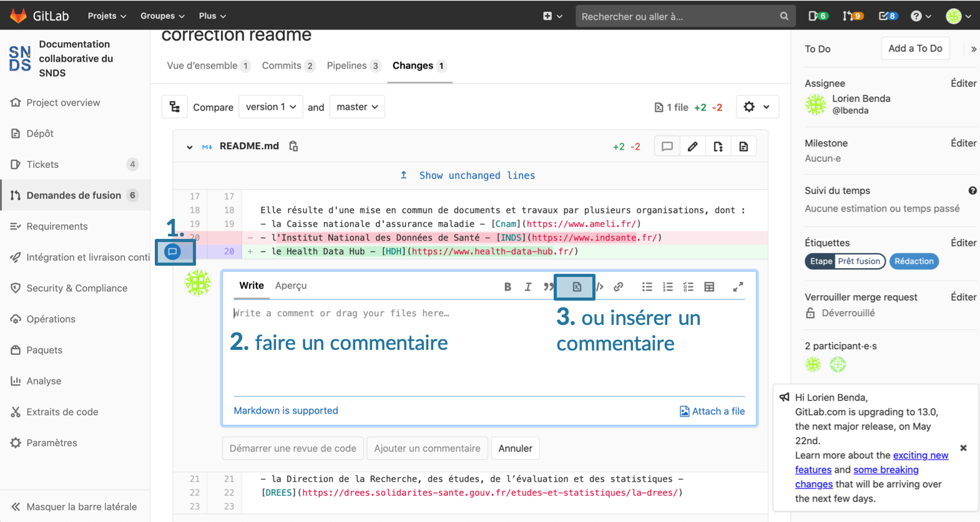Image resolution: width=980 pixels, height=522 pixels.
Task: Collapse the right sidebar with the chevron
Action: [x=974, y=49]
